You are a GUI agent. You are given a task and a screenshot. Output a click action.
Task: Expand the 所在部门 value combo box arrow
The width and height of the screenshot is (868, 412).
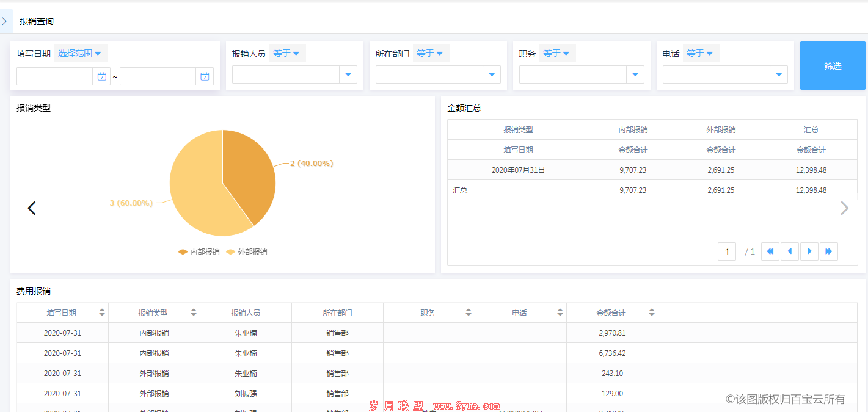[x=492, y=74]
